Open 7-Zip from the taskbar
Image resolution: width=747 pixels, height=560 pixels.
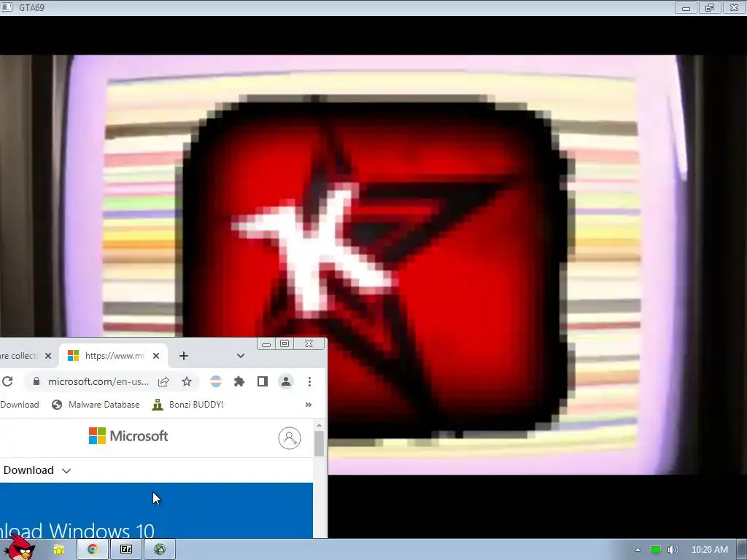pos(126,550)
